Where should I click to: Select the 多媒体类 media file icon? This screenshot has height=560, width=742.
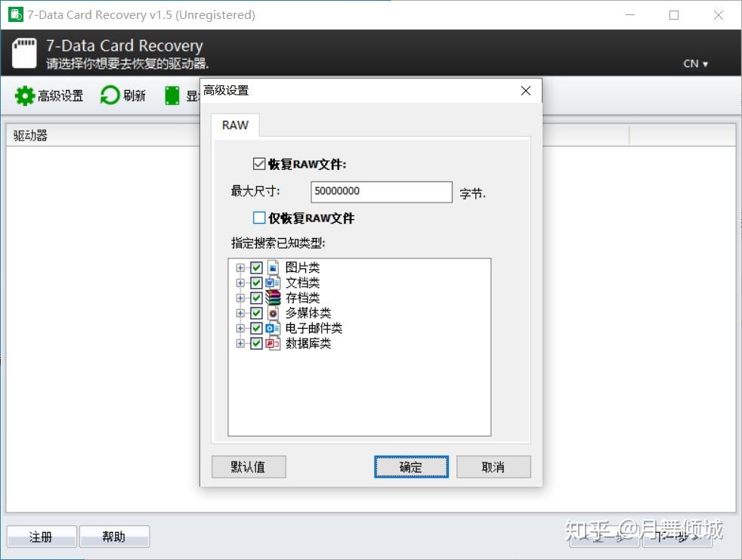pyautogui.click(x=273, y=313)
